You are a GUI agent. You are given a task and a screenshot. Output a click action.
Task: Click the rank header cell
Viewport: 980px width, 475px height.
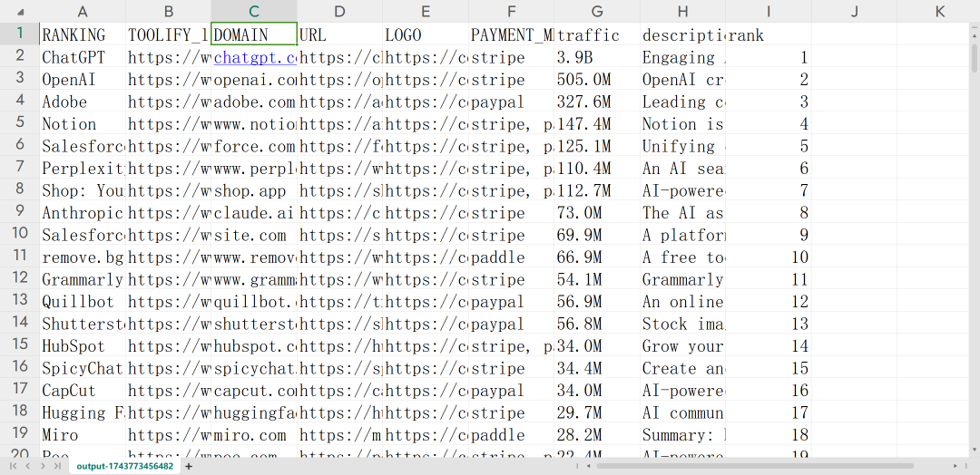(769, 35)
